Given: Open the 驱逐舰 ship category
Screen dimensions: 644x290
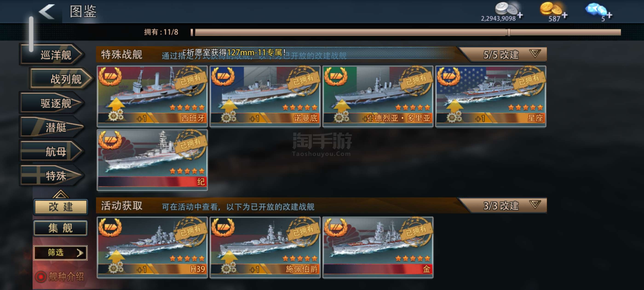Looking at the screenshot, I should (x=52, y=103).
